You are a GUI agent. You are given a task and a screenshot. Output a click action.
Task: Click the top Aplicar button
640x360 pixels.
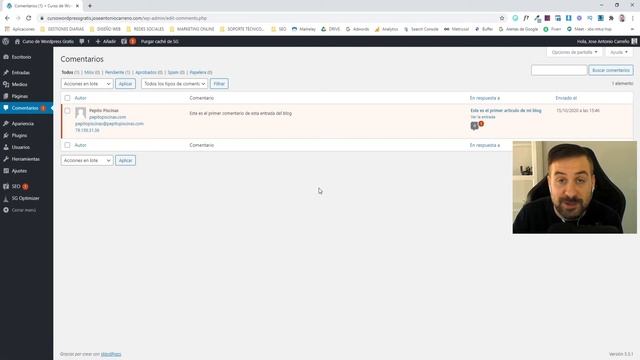tap(125, 84)
